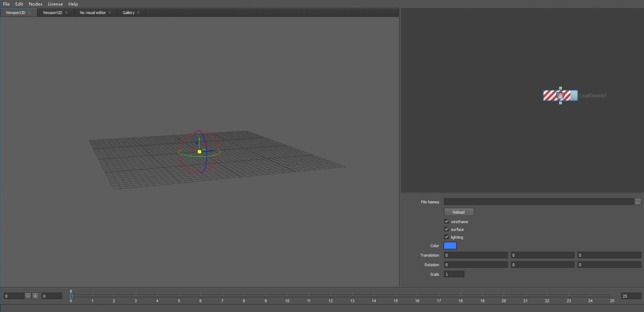Open the file browser with the ellipsis icon

pyautogui.click(x=638, y=202)
